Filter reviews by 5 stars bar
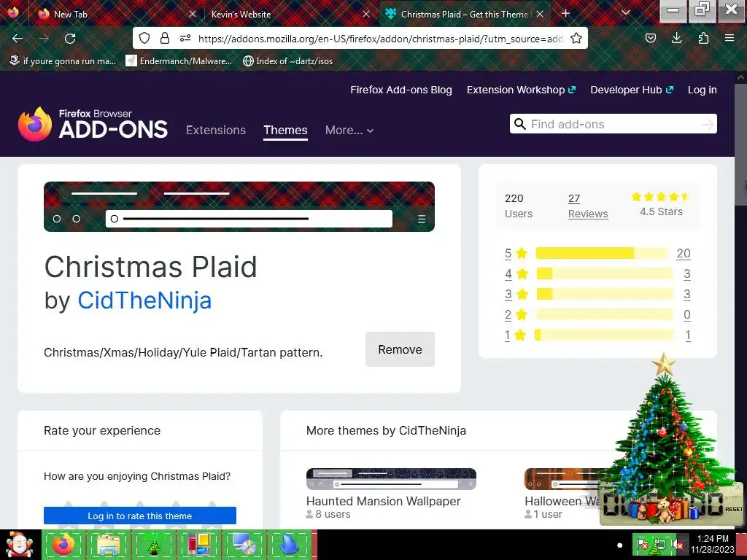Screen dimensions: 747x560 click(x=602, y=253)
